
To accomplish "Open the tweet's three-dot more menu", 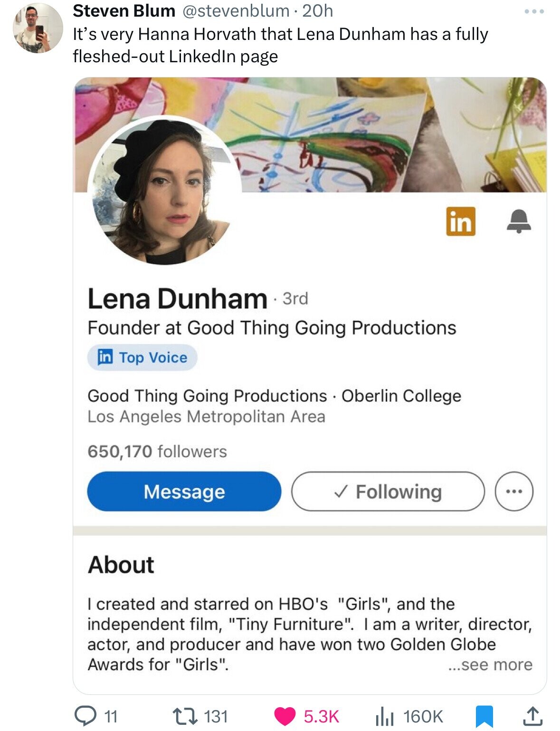I will [x=534, y=11].
